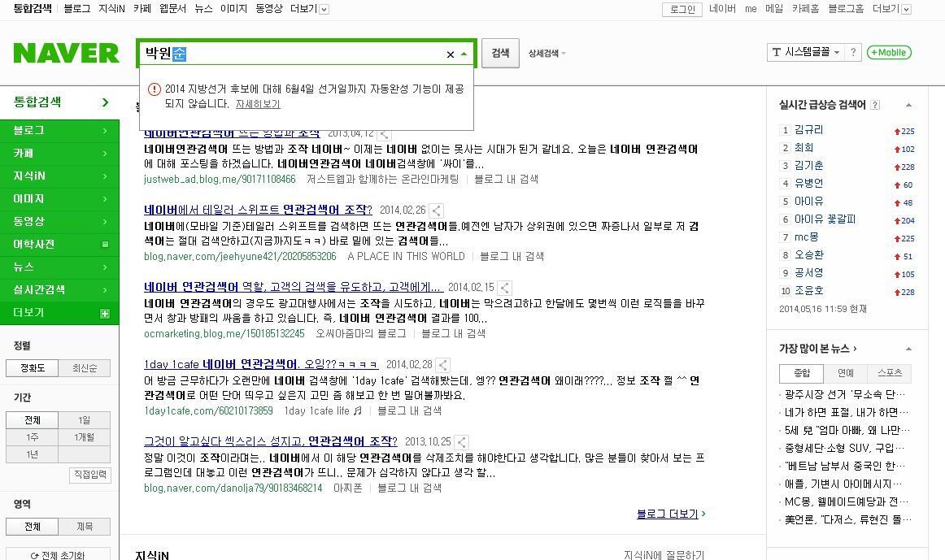Open 뉴스 tab in top menu
This screenshot has height=560, width=945.
pyautogui.click(x=203, y=9)
